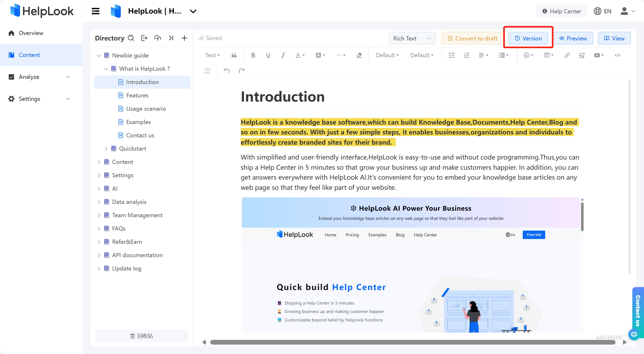
Task: Open the Content section in sidebar
Action: pyautogui.click(x=29, y=55)
